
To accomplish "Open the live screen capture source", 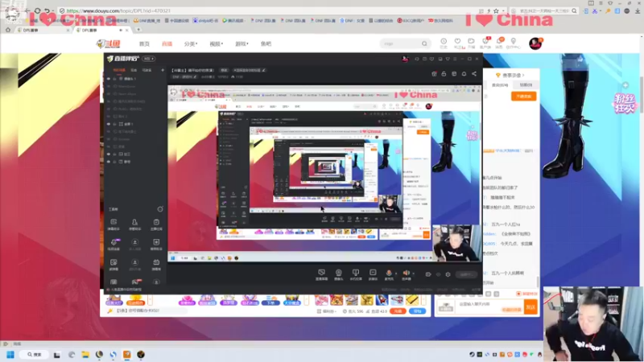I will (321, 274).
